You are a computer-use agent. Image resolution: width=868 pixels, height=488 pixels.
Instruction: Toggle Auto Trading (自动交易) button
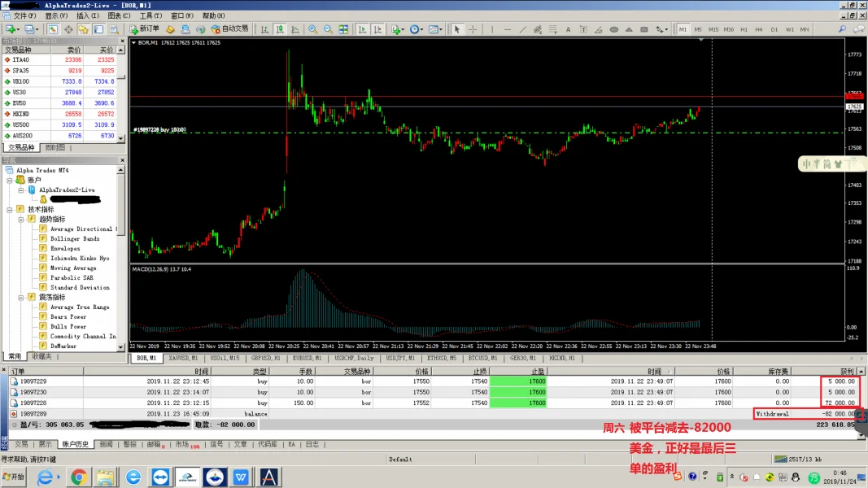(x=229, y=29)
